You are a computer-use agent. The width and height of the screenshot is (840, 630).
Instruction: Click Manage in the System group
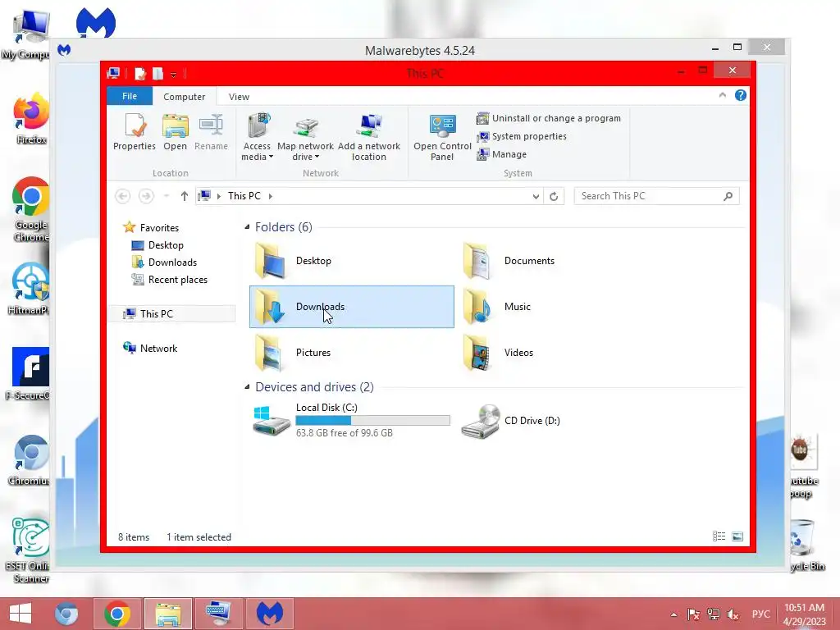click(502, 154)
